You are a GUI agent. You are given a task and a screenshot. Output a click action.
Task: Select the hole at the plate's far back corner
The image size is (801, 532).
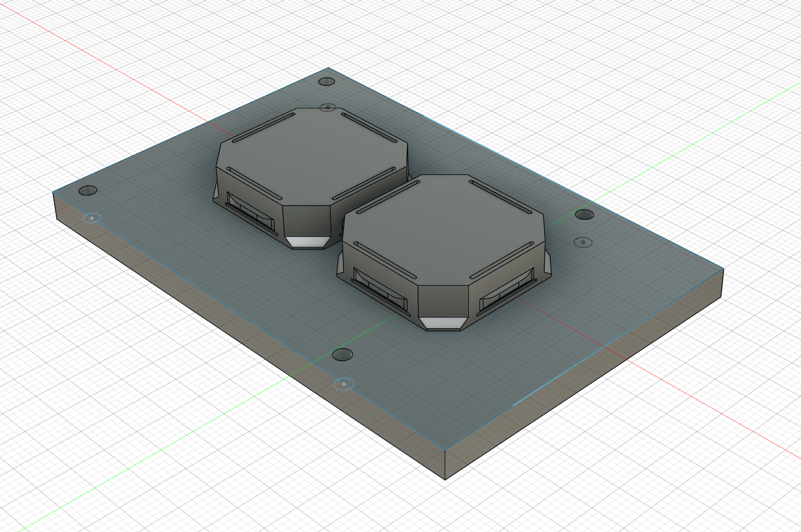click(326, 82)
